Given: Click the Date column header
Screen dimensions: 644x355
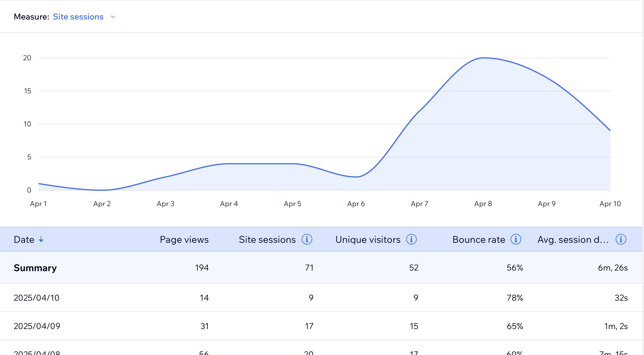Looking at the screenshot, I should [x=24, y=240].
